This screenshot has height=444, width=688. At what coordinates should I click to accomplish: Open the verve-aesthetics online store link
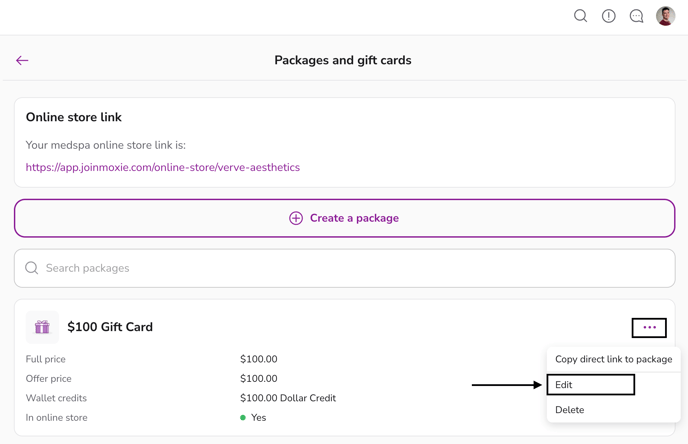[x=163, y=167]
